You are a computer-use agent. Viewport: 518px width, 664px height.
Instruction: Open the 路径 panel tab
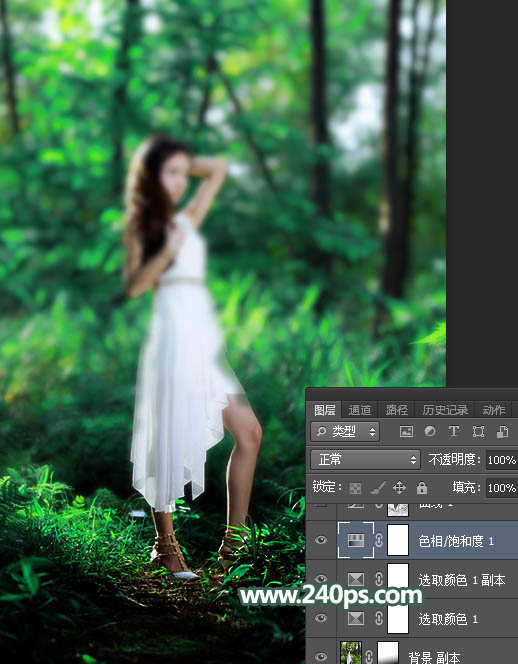(397, 409)
